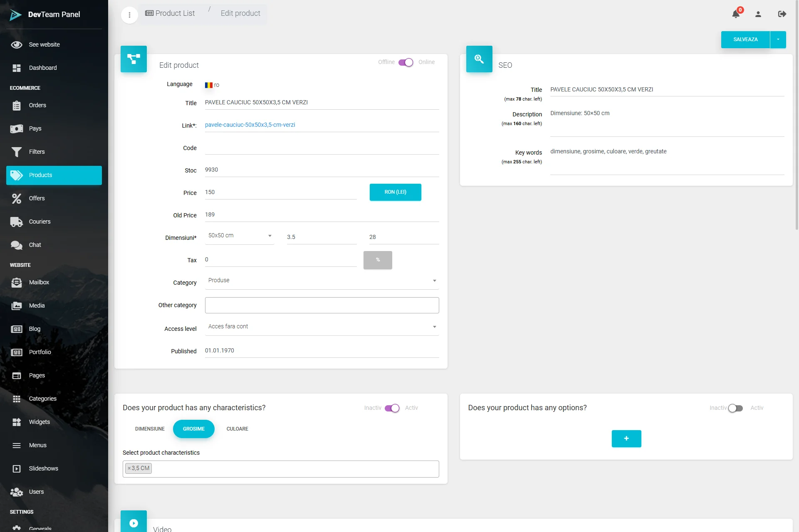
Task: Open the three-dot menu beside breadcrumb
Action: click(129, 15)
